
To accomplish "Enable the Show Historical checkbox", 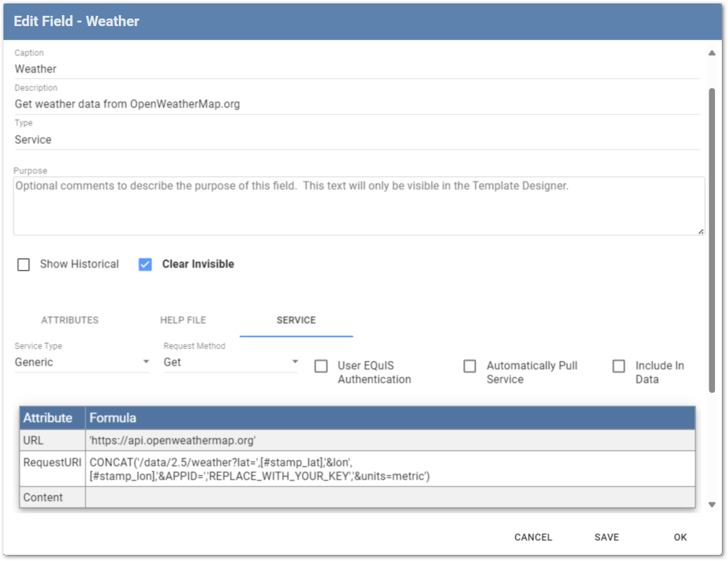I will (23, 264).
